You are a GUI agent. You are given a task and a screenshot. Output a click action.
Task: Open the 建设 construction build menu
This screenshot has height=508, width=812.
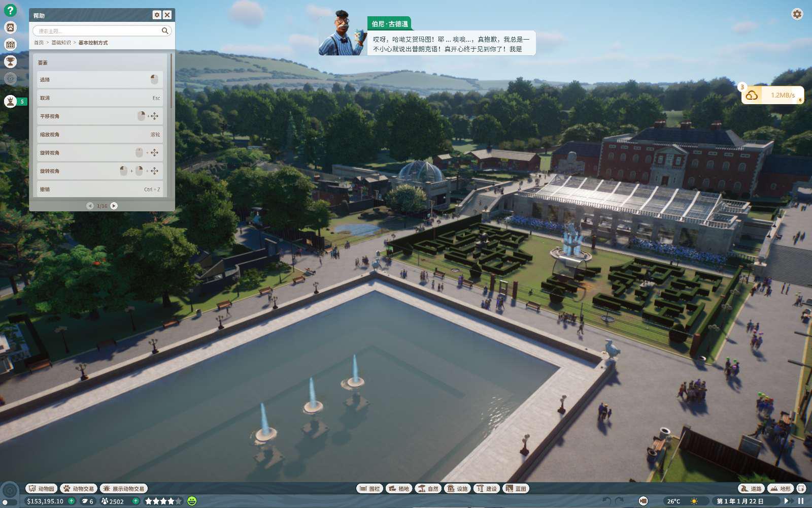coord(487,489)
